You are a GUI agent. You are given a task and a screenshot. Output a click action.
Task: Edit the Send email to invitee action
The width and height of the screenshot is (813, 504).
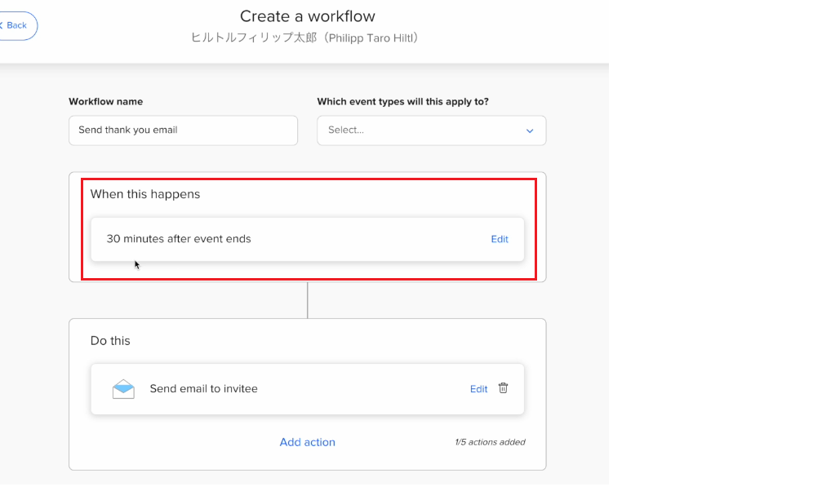point(478,389)
